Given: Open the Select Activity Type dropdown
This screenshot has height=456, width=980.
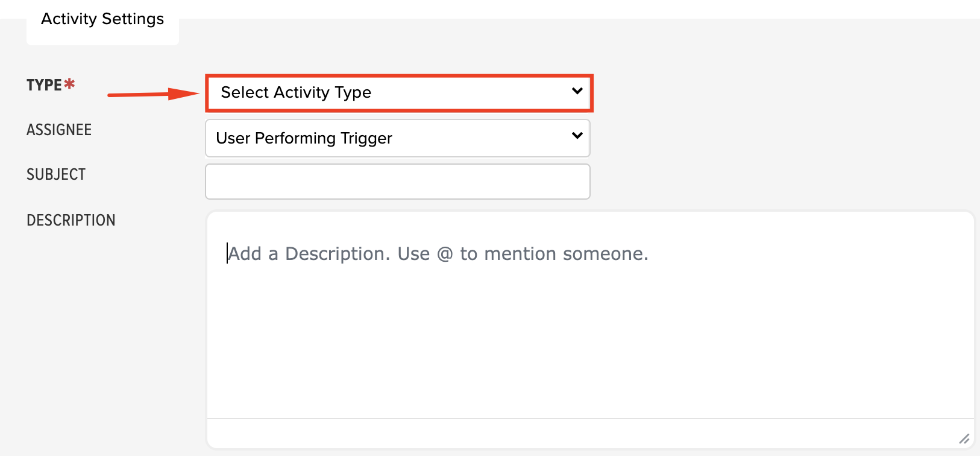Looking at the screenshot, I should pos(398,93).
